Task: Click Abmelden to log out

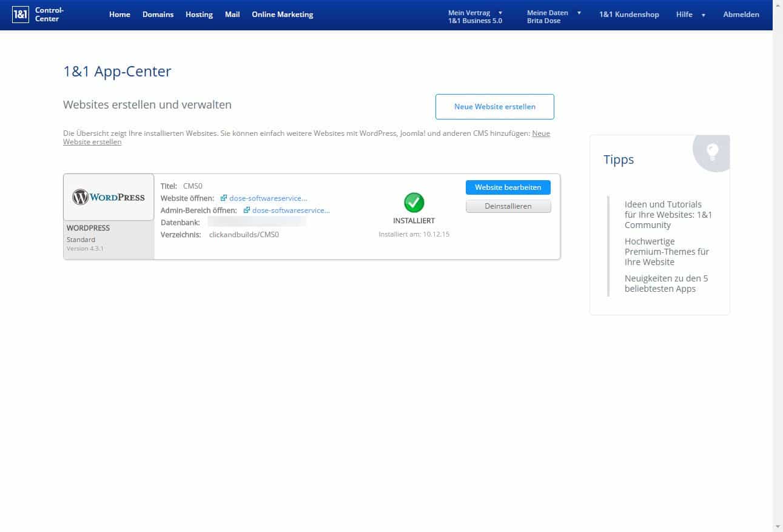Action: point(741,15)
